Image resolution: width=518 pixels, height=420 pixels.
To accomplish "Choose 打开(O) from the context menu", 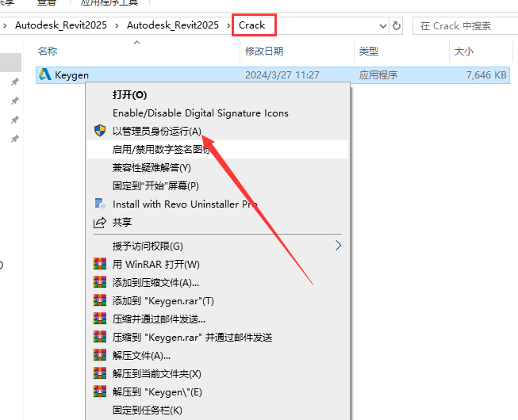I will (x=129, y=94).
